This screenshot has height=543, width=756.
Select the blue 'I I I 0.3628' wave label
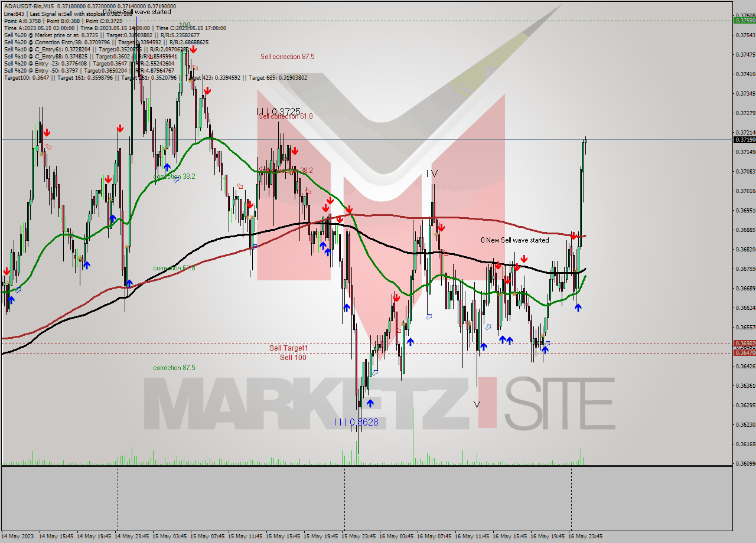click(356, 422)
